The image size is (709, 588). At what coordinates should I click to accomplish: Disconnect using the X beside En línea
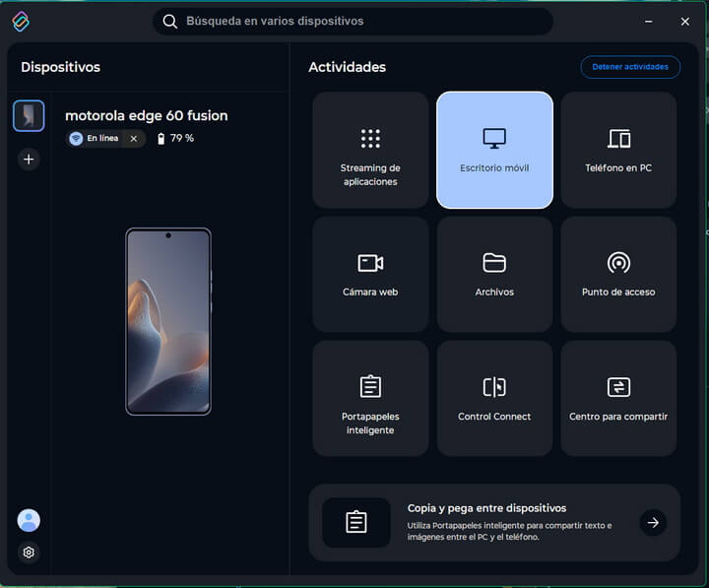(134, 139)
